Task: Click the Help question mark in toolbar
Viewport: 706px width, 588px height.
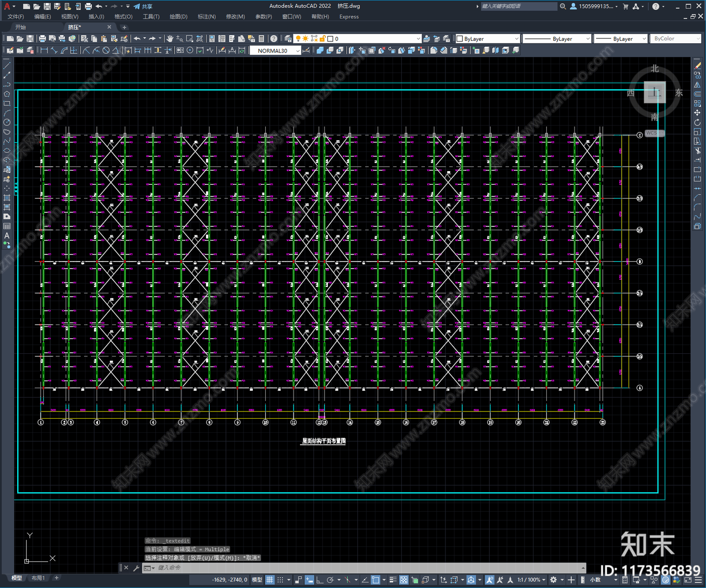Action: pos(274,39)
